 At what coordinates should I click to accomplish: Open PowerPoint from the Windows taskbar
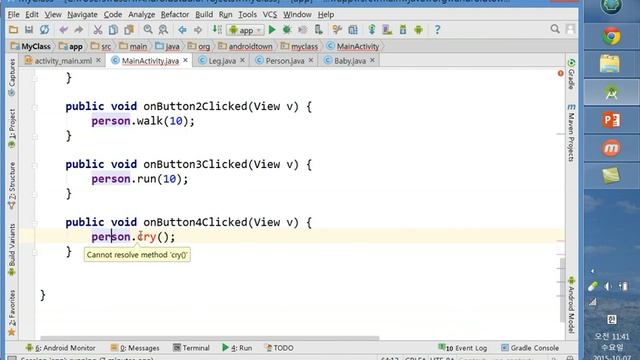coord(611,120)
